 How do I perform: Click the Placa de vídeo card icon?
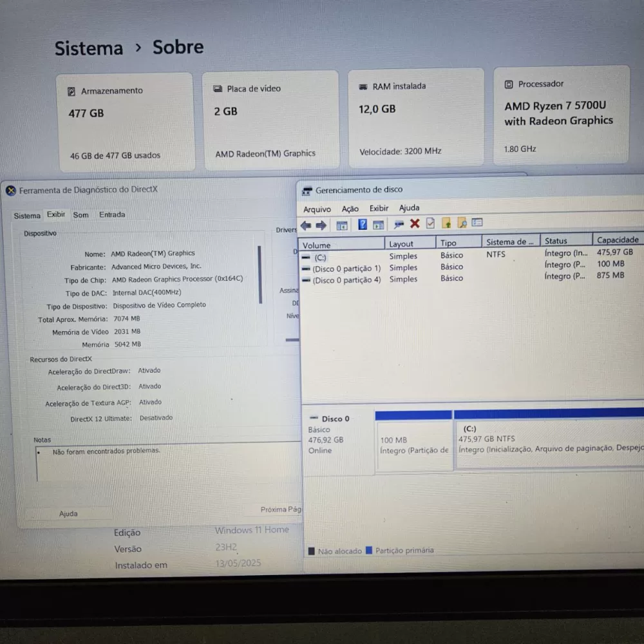point(218,89)
